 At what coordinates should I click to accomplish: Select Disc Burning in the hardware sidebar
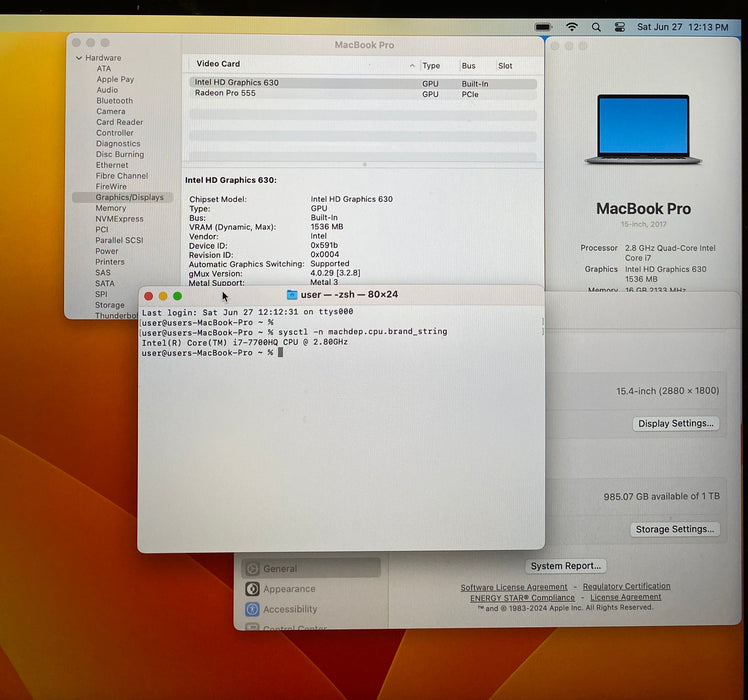point(120,154)
